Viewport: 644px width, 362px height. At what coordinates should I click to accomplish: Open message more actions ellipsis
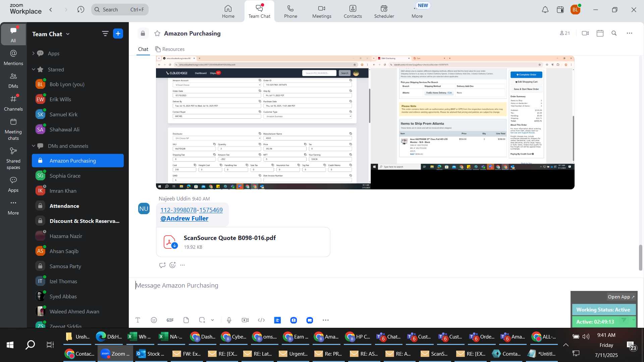click(x=182, y=265)
